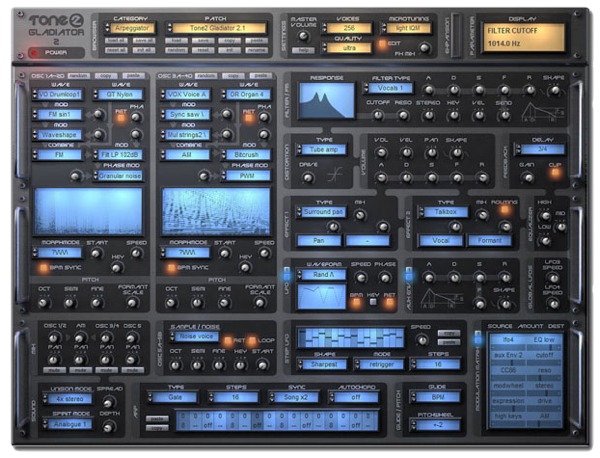
Task: Select lfo4 source in modulation matrix
Action: pyautogui.click(x=508, y=340)
